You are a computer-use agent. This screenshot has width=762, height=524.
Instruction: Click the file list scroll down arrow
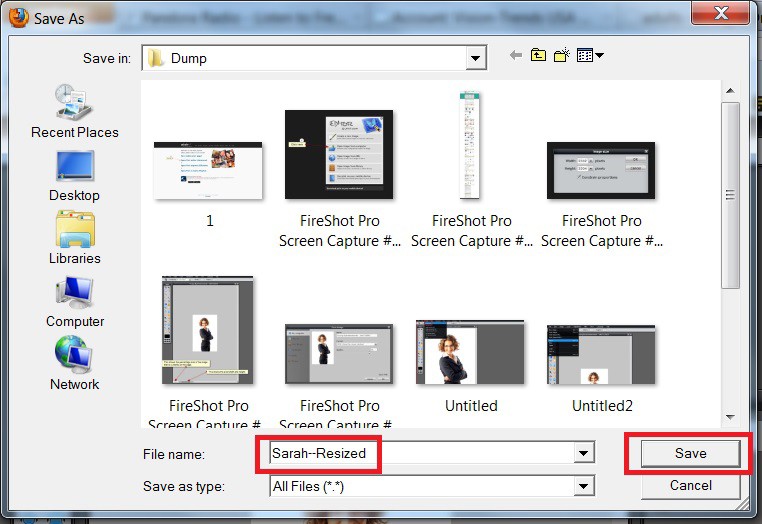(730, 417)
